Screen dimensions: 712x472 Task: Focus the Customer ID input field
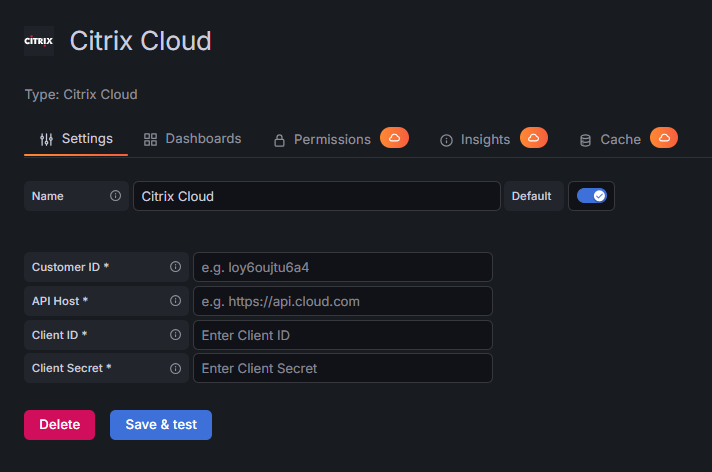[x=343, y=267]
